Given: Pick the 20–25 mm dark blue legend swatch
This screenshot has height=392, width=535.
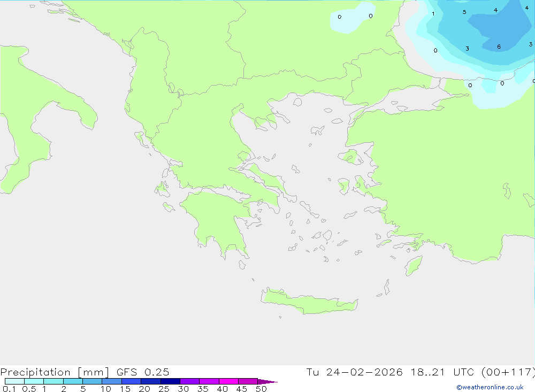Looking at the screenshot, I should click(x=151, y=381).
